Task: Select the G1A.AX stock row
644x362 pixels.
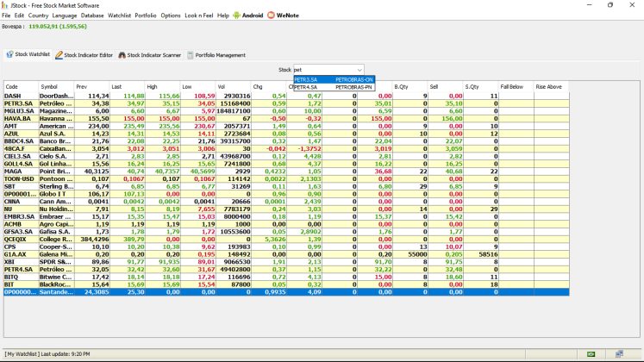Action: pos(286,254)
